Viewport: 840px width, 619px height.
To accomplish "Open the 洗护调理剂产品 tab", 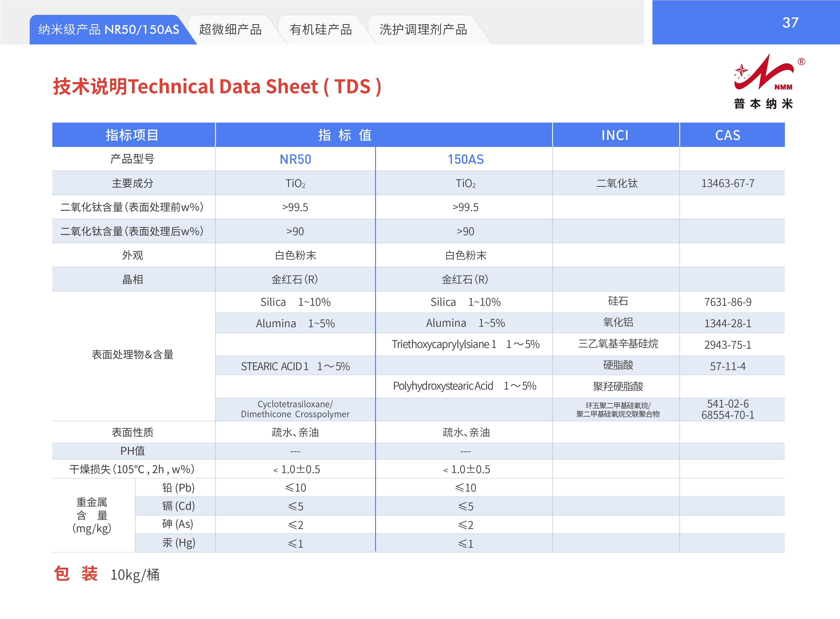I will point(423,30).
